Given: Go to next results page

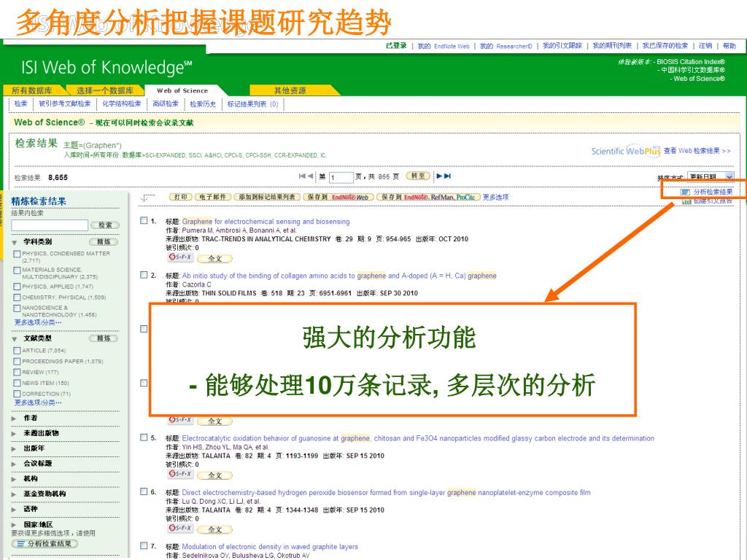Looking at the screenshot, I should click(439, 176).
